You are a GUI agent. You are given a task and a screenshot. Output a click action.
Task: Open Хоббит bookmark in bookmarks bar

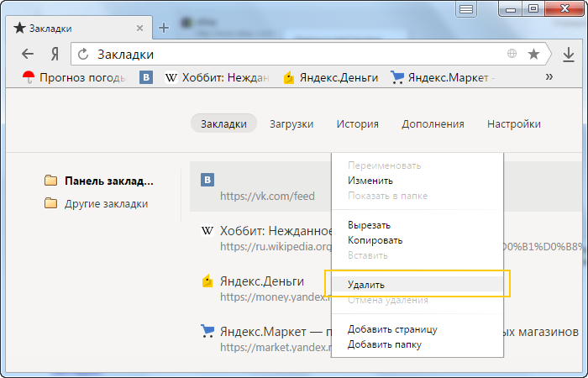(x=217, y=77)
